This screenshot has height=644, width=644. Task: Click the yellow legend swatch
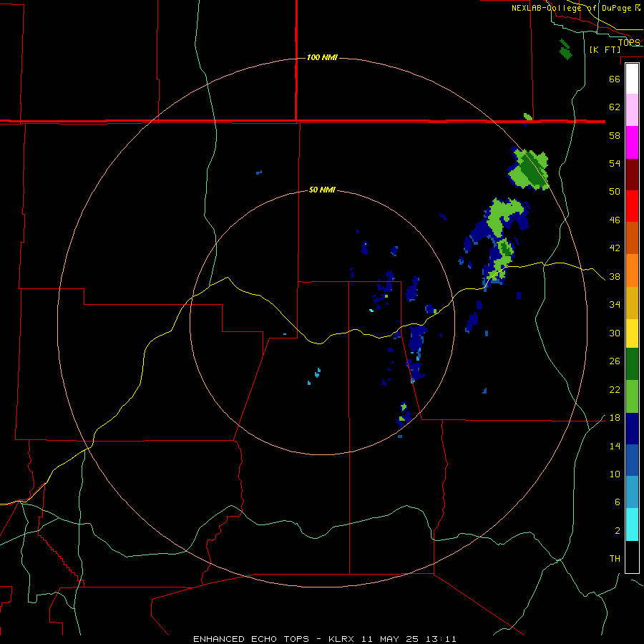tap(632, 333)
